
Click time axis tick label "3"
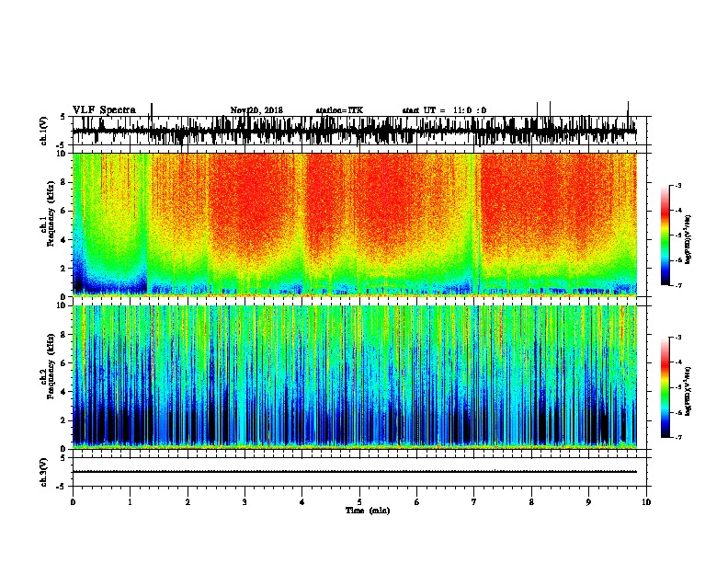click(245, 502)
